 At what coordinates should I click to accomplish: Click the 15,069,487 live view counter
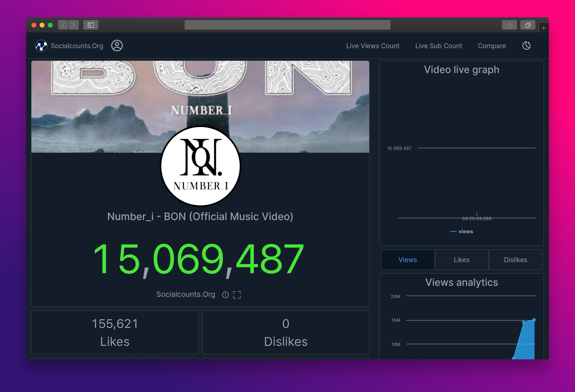199,259
